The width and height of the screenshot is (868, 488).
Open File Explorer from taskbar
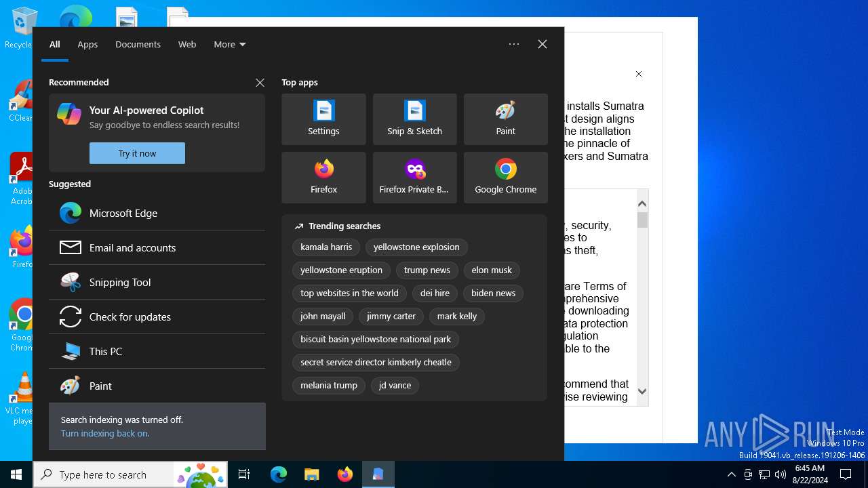(312, 474)
